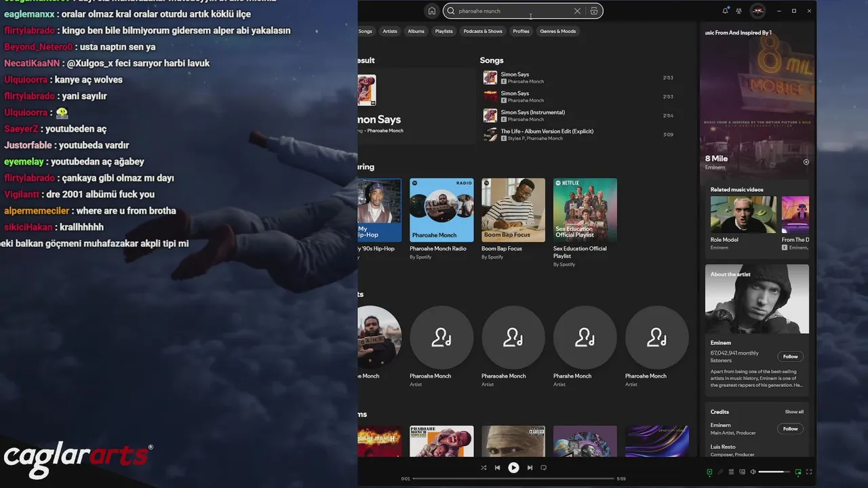
Task: Click the play button
Action: (513, 468)
